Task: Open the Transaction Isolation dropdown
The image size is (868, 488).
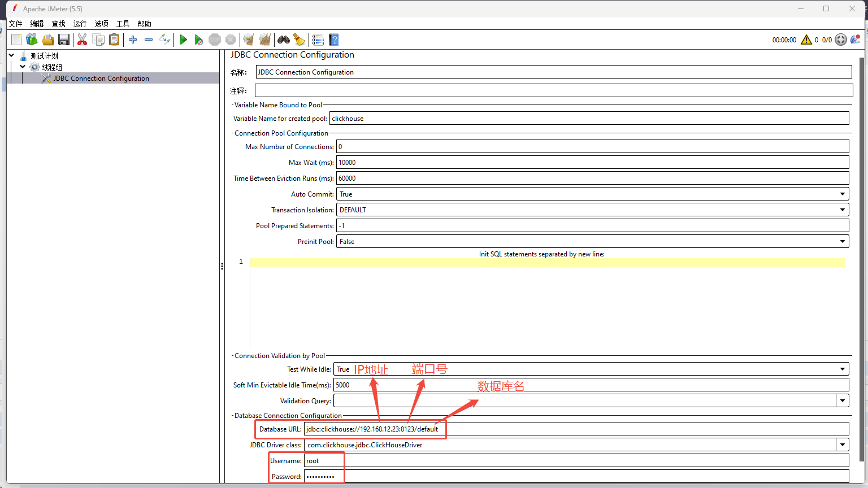Action: [593, 210]
